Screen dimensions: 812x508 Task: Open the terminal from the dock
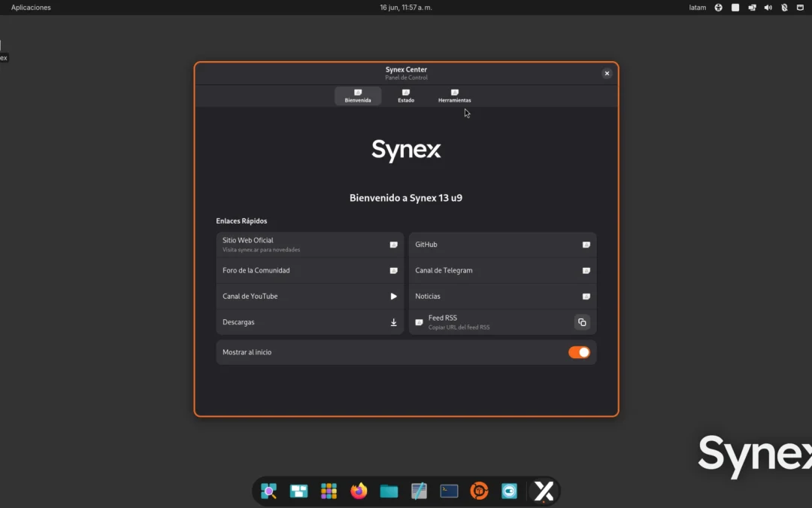[x=449, y=491]
